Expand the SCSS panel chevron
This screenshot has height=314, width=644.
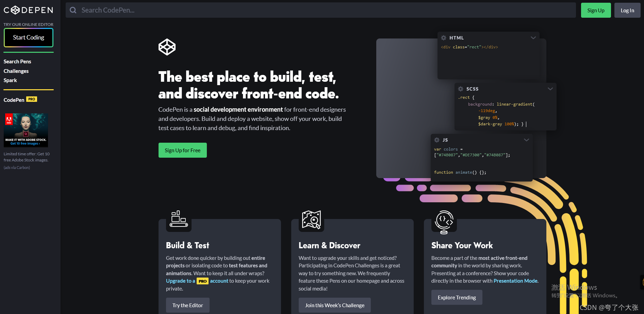550,89
